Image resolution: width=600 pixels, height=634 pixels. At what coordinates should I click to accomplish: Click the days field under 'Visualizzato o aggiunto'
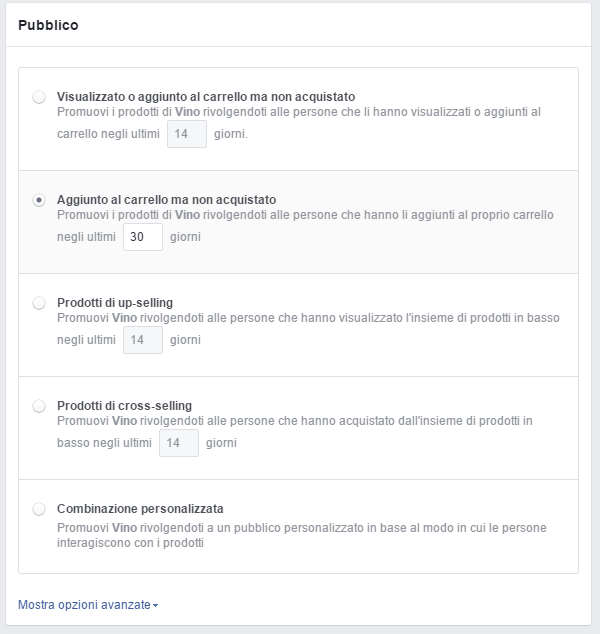click(187, 134)
